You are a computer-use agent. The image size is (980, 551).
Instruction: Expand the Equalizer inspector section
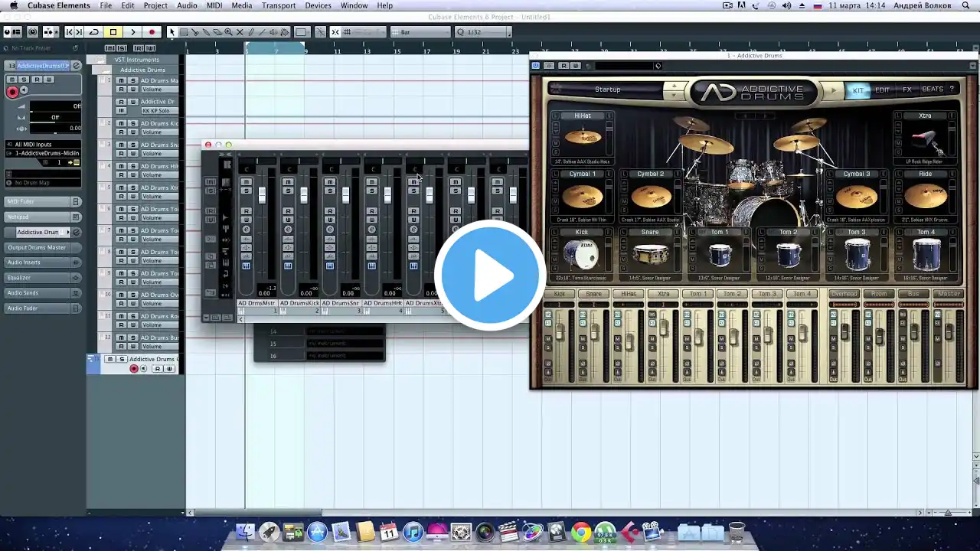click(43, 278)
